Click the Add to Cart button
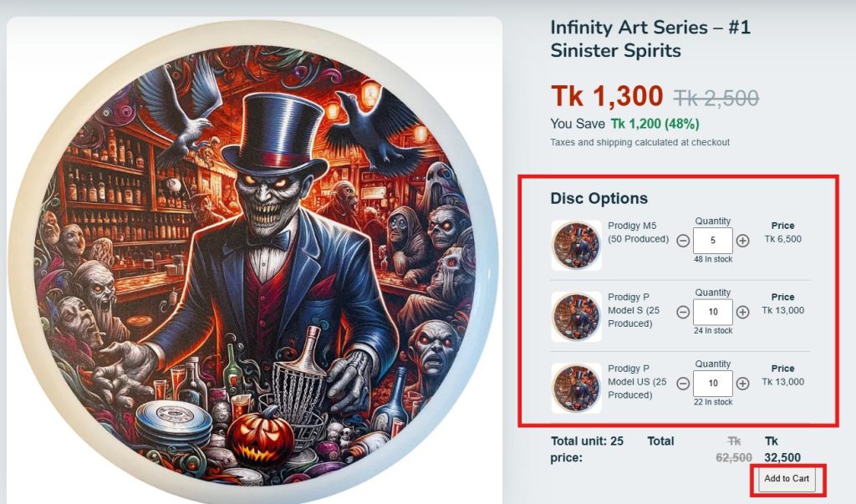Image resolution: width=856 pixels, height=504 pixels. [x=787, y=479]
